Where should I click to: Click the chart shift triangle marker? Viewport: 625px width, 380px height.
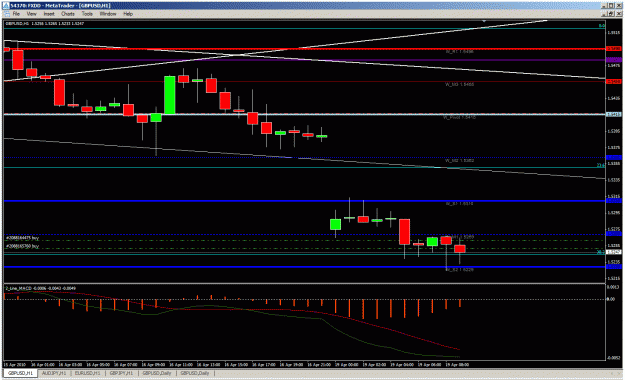[484, 20]
